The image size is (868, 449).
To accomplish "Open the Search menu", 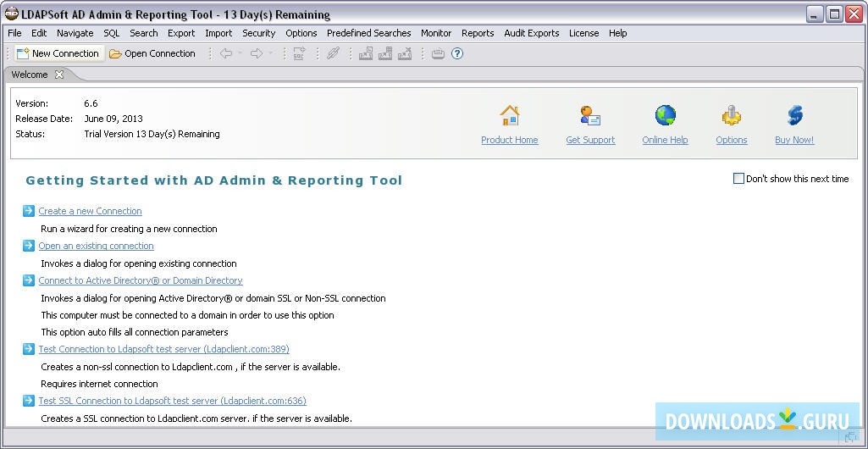I will tap(144, 33).
